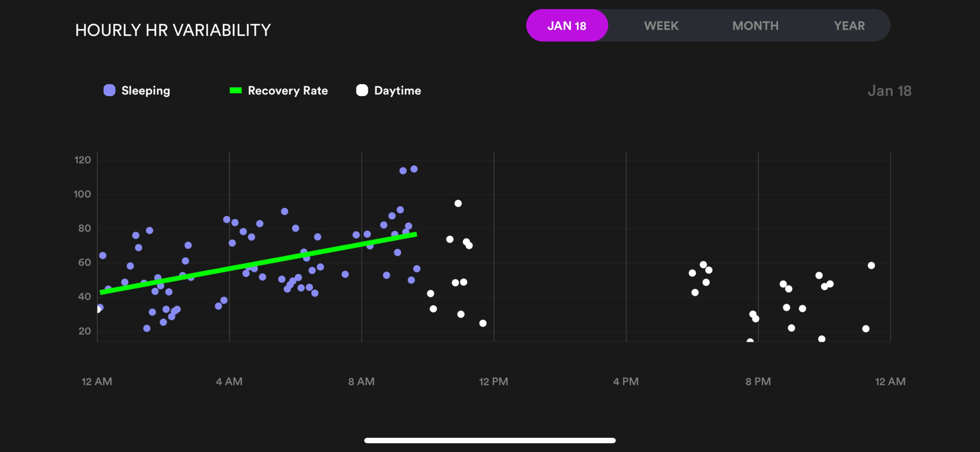Switch to the MONTH view tab
Image resolution: width=980 pixels, height=452 pixels.
[755, 26]
